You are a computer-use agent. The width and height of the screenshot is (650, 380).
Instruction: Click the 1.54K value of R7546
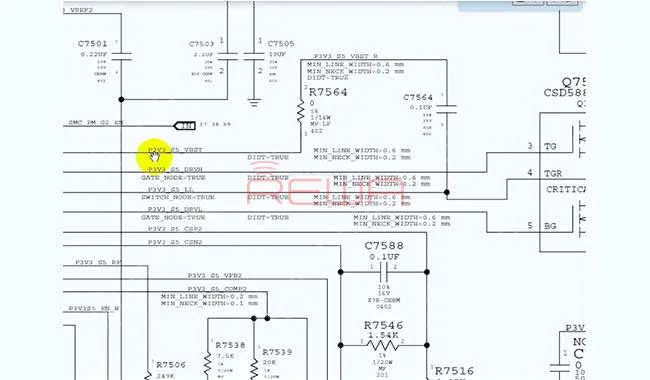(x=383, y=335)
